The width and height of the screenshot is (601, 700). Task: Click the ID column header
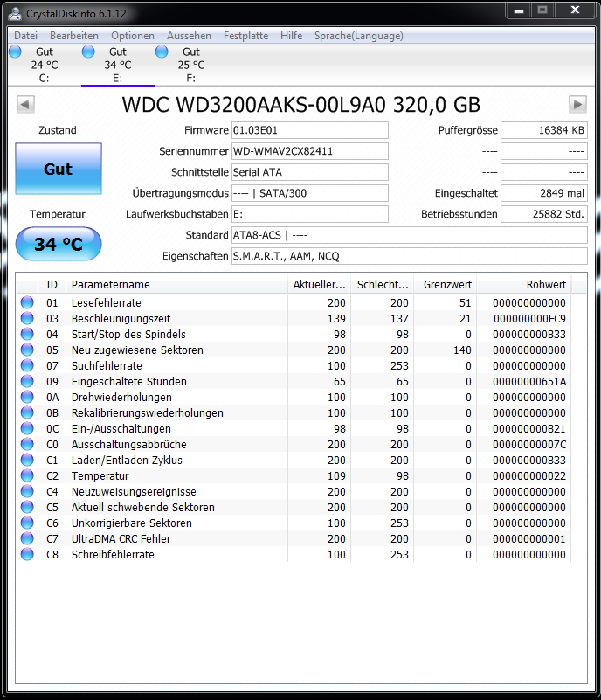52,285
